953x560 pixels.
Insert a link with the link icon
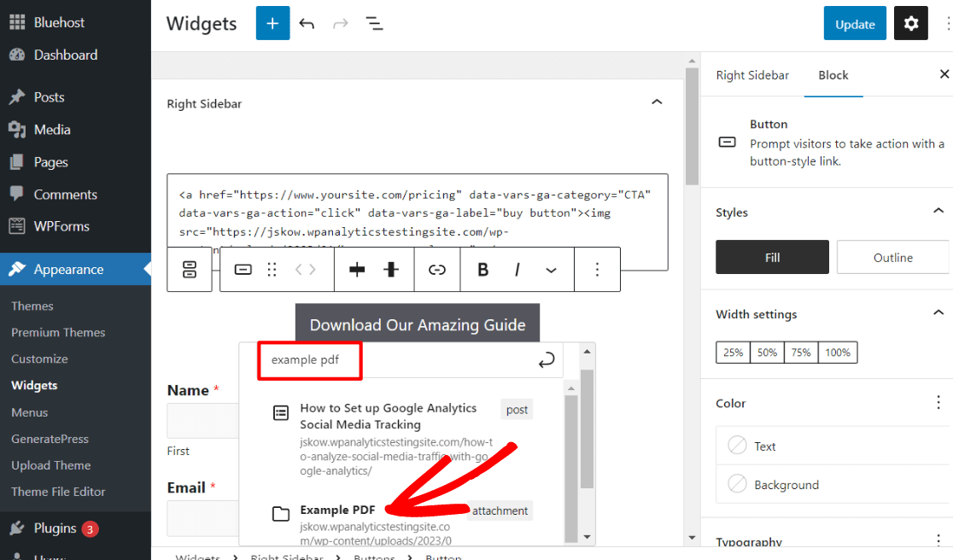[x=436, y=269]
